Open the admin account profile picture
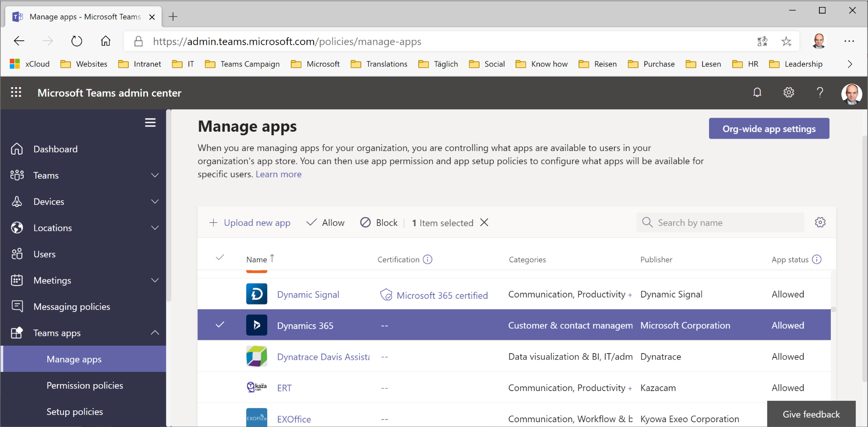Screen dimensions: 868x427 pyautogui.click(x=851, y=94)
